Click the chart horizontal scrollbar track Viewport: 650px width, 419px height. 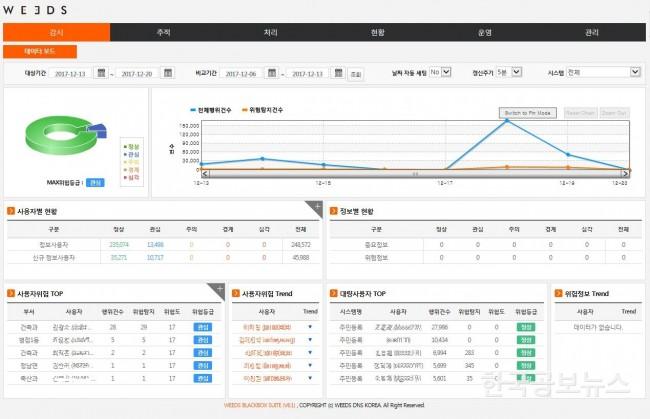[415, 174]
